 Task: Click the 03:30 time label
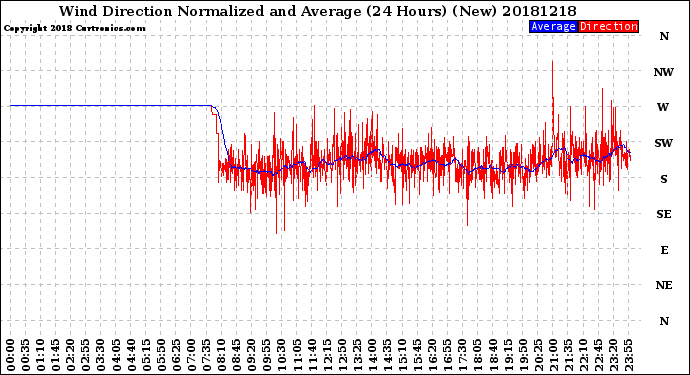(101, 355)
